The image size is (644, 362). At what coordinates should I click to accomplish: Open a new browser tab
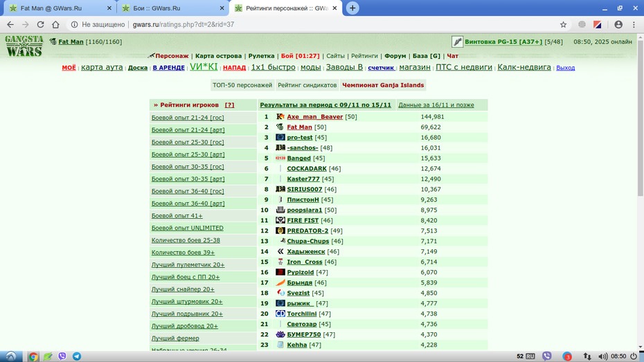pyautogui.click(x=352, y=8)
